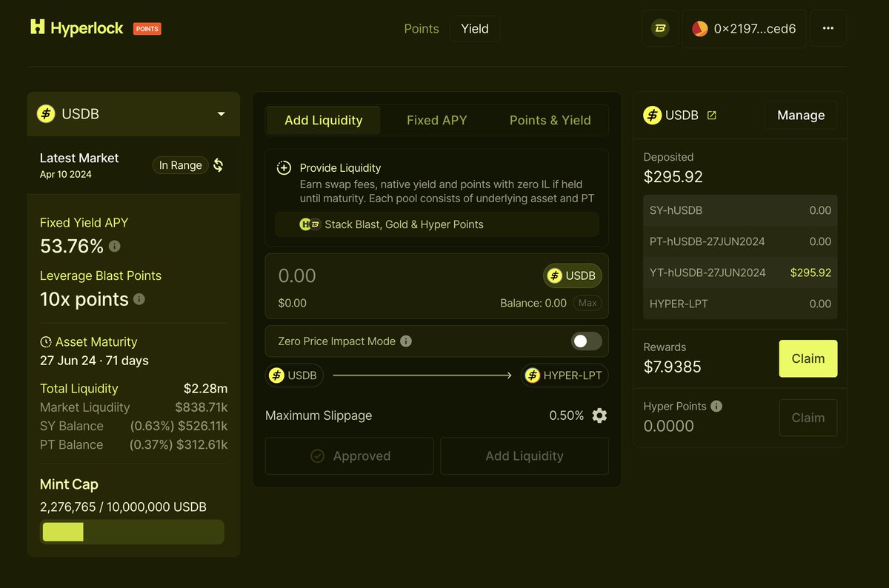Show info for Zero Price Impact Mode
Viewport: 889px width, 588px height.
[406, 341]
